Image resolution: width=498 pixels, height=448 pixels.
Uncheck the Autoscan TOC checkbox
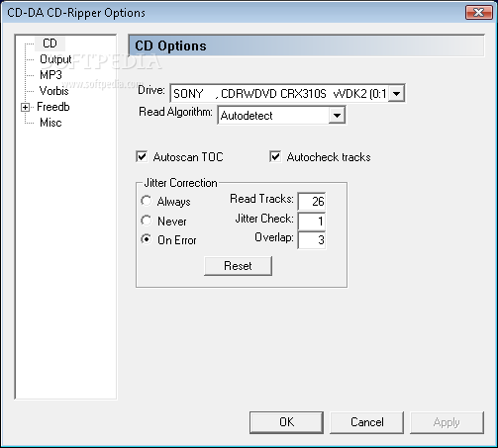pyautogui.click(x=142, y=156)
